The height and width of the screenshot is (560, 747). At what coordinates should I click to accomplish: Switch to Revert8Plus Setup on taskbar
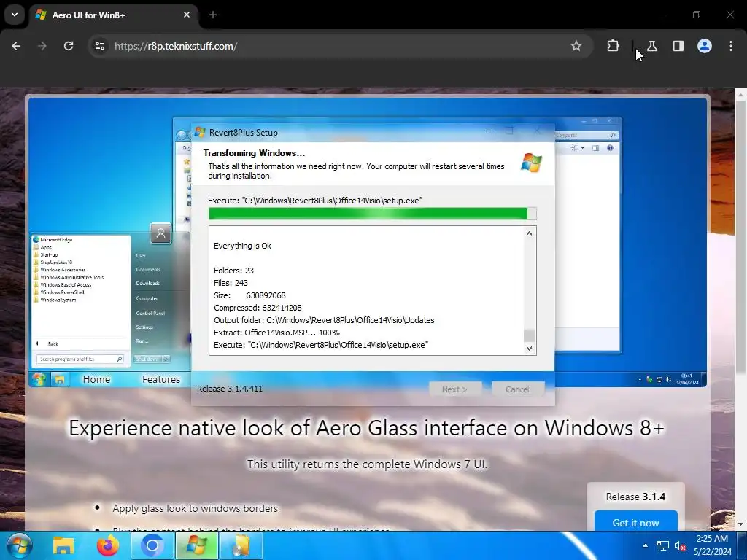pos(197,545)
